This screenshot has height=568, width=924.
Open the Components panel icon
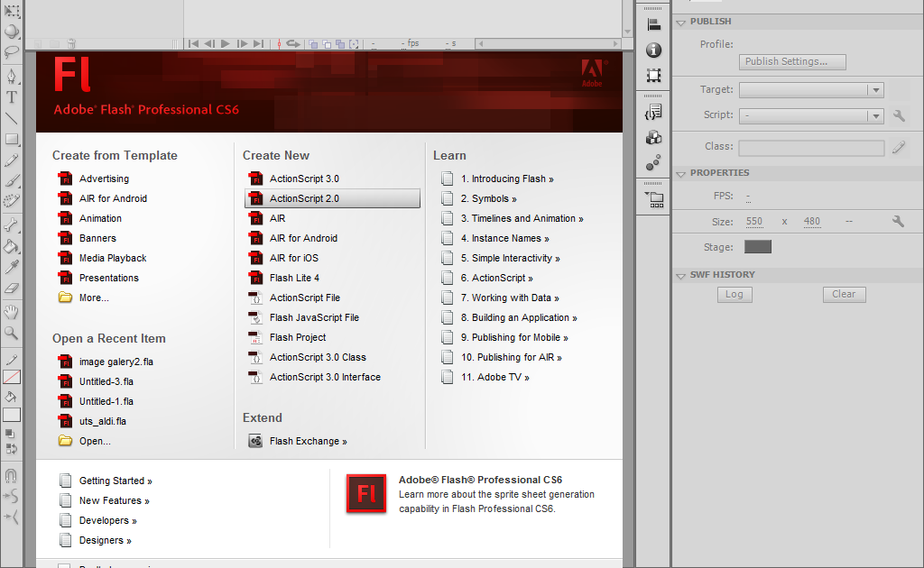(x=653, y=137)
